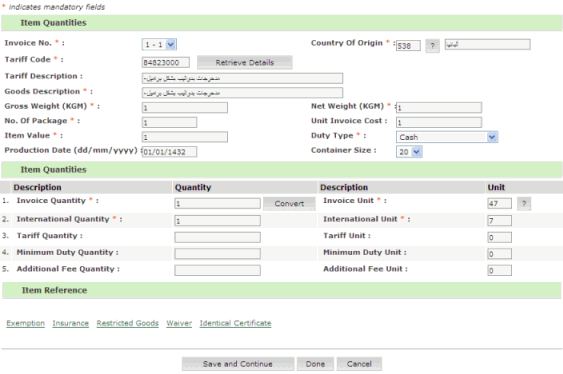This screenshot has width=563, height=374.
Task: Select the Production Date field
Action: [x=169, y=152]
